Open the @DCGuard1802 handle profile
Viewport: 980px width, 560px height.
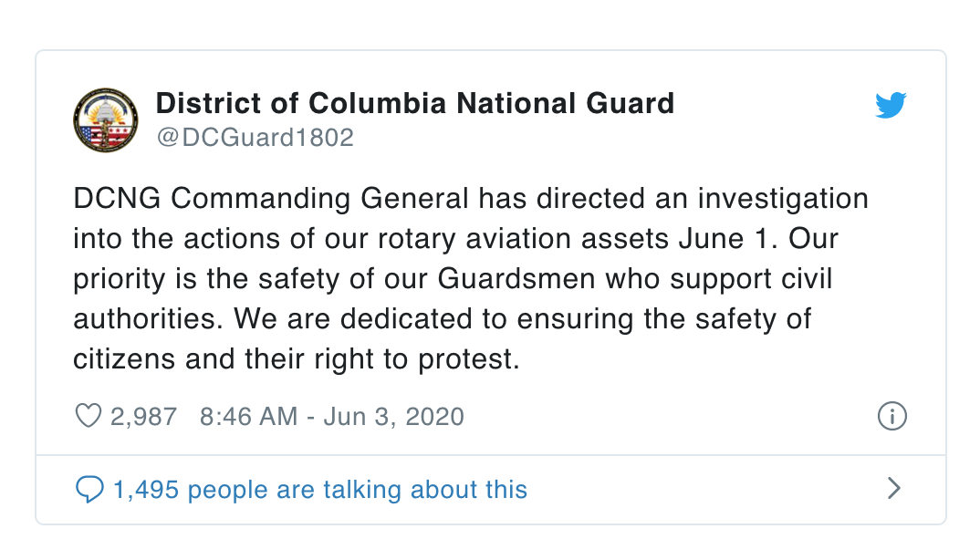tap(255, 138)
